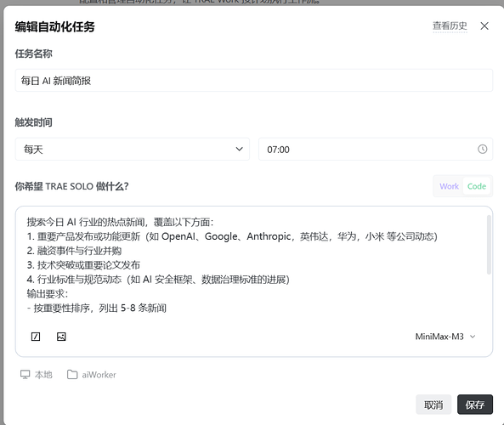504x425 pixels.
Task: Open the clock icon time picker
Action: 482,149
